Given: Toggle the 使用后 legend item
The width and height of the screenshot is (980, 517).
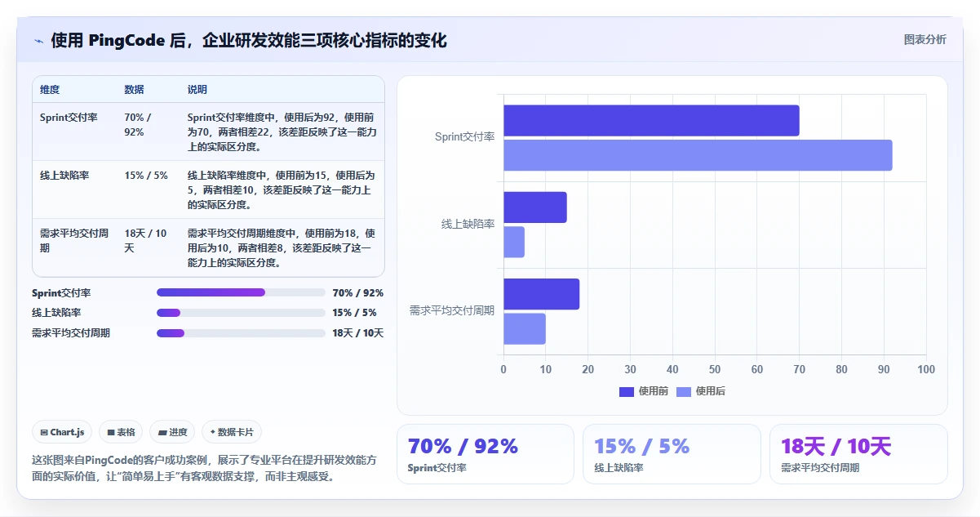Looking at the screenshot, I should point(701,391).
